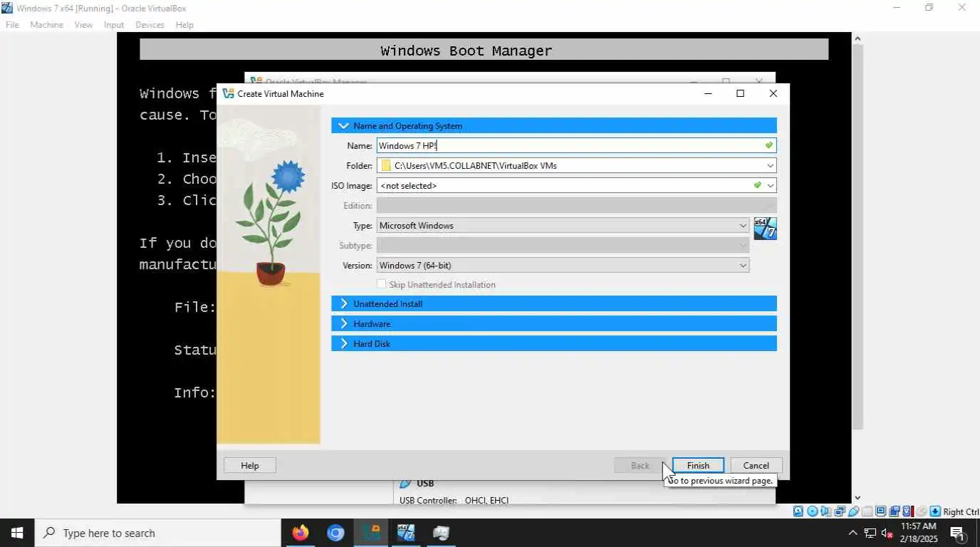980x547 pixels.
Task: Click the CPU virtualization status icon
Action: pos(907,511)
